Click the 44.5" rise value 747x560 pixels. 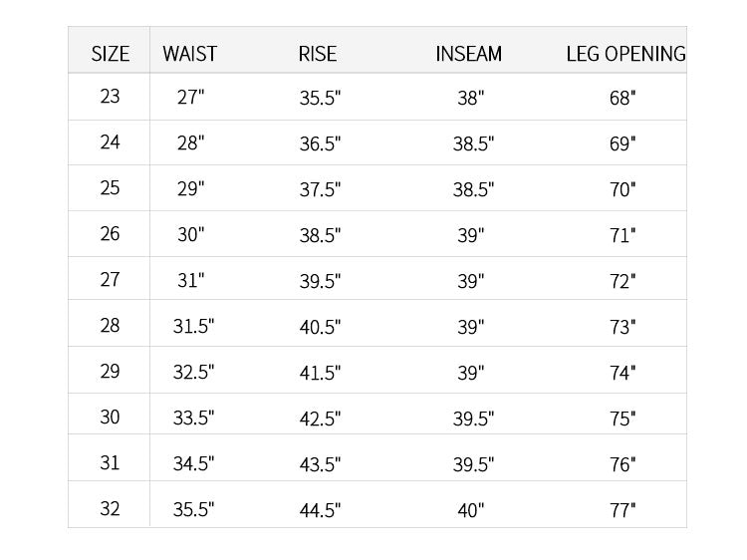pyautogui.click(x=320, y=511)
